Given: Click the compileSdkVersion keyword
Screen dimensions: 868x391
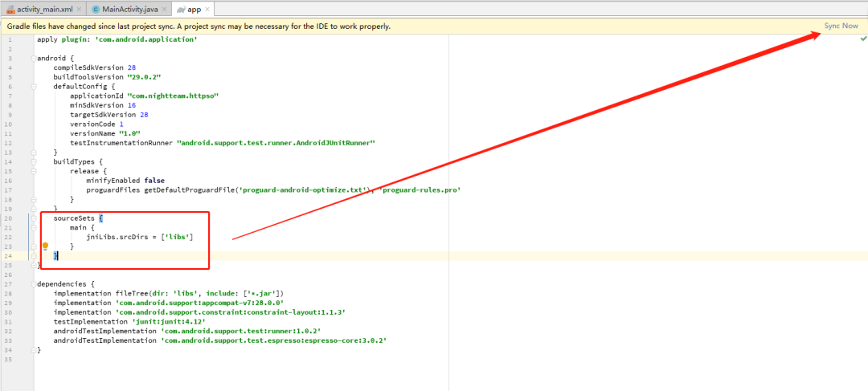Looking at the screenshot, I should point(89,67).
